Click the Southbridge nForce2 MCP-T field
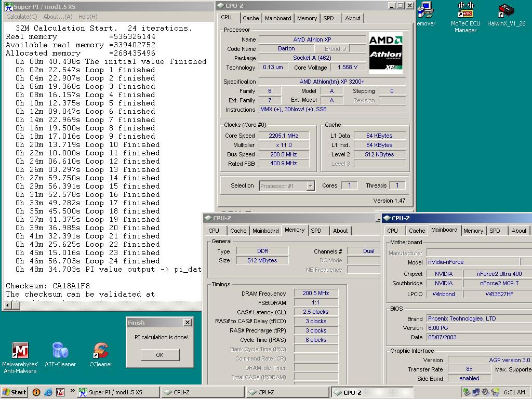532x399 pixels. [x=498, y=283]
